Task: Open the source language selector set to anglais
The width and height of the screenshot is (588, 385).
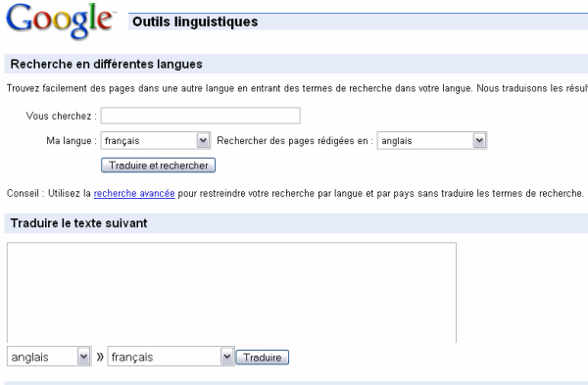Action: pyautogui.click(x=49, y=357)
